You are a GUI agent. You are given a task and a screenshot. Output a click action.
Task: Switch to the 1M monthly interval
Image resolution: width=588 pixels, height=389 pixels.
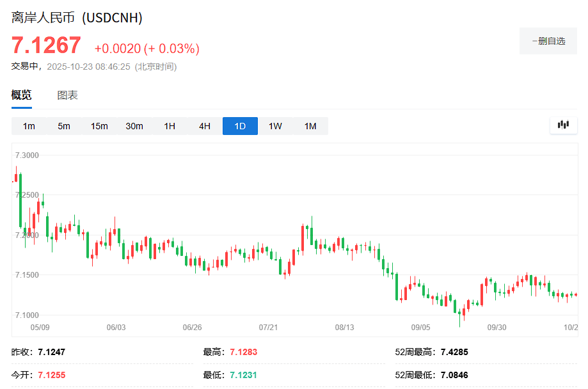point(310,126)
